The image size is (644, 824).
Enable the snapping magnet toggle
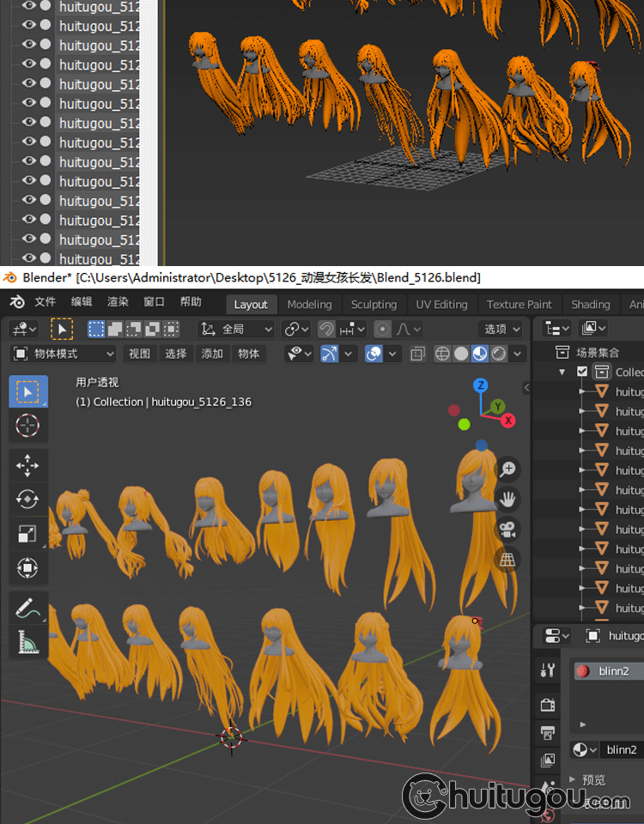tap(326, 329)
